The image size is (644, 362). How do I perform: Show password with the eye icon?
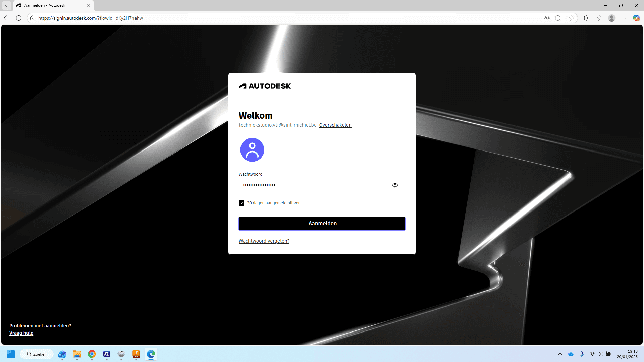coord(395,185)
